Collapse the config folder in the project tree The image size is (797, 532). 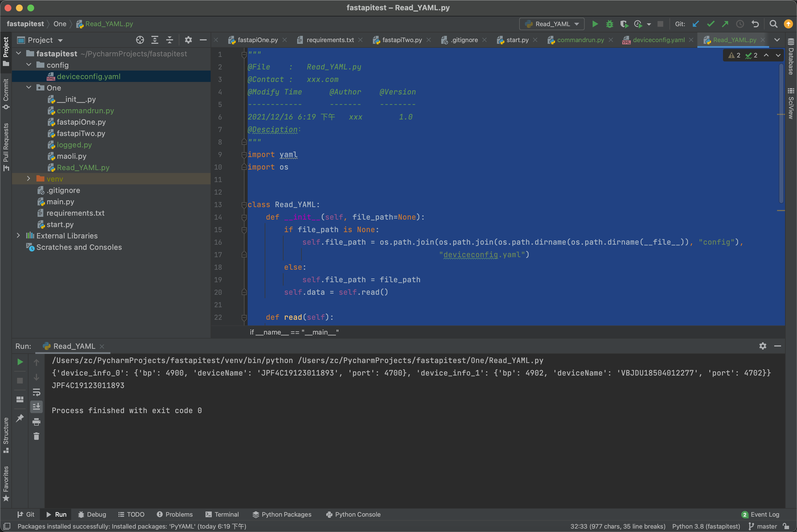pos(29,65)
